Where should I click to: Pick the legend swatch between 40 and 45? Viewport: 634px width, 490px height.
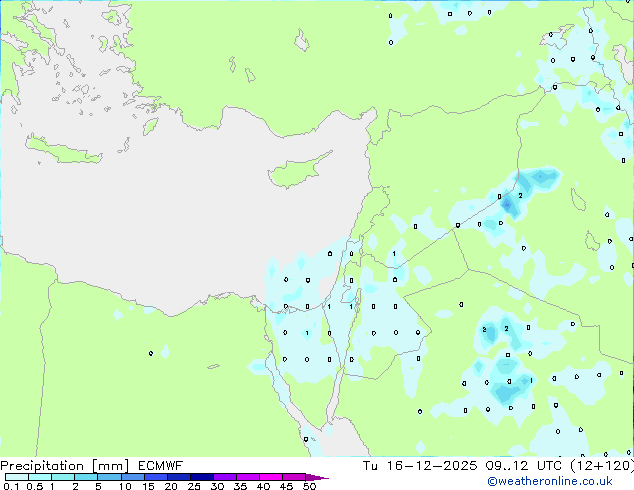click(x=271, y=477)
